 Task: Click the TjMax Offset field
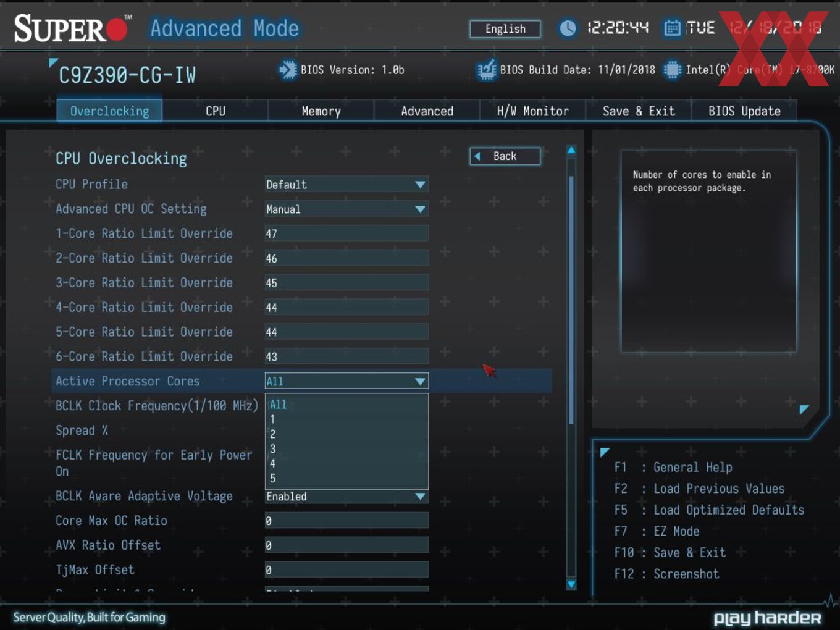pos(346,569)
